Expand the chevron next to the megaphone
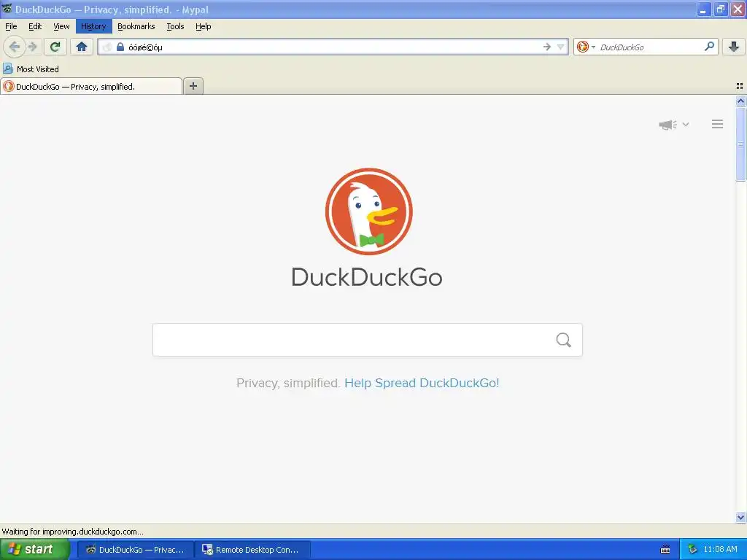 (x=686, y=124)
